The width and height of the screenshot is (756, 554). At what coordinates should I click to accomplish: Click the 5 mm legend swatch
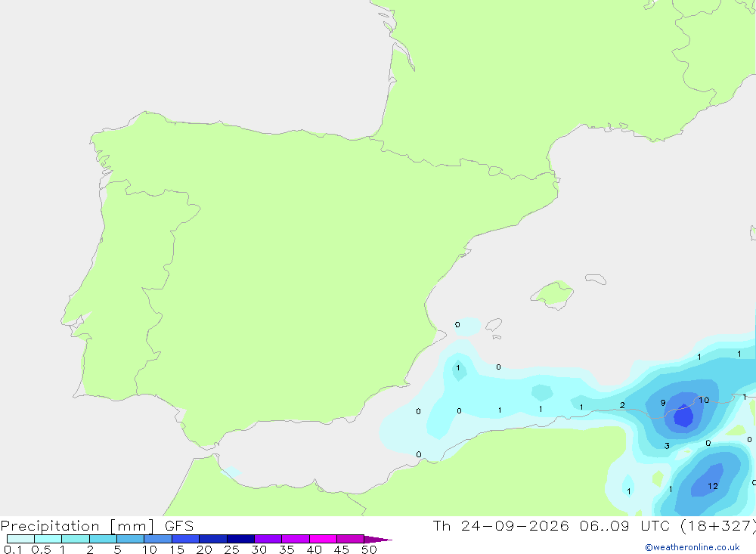131,539
